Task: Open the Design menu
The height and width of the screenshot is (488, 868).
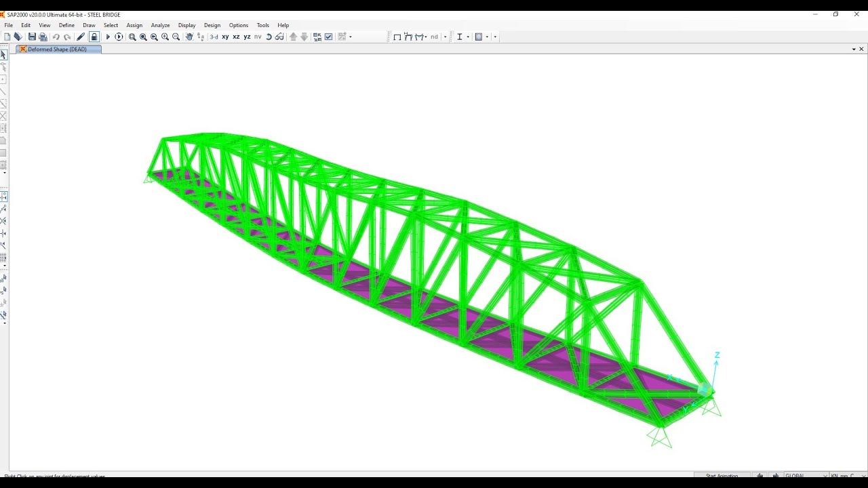Action: (212, 25)
